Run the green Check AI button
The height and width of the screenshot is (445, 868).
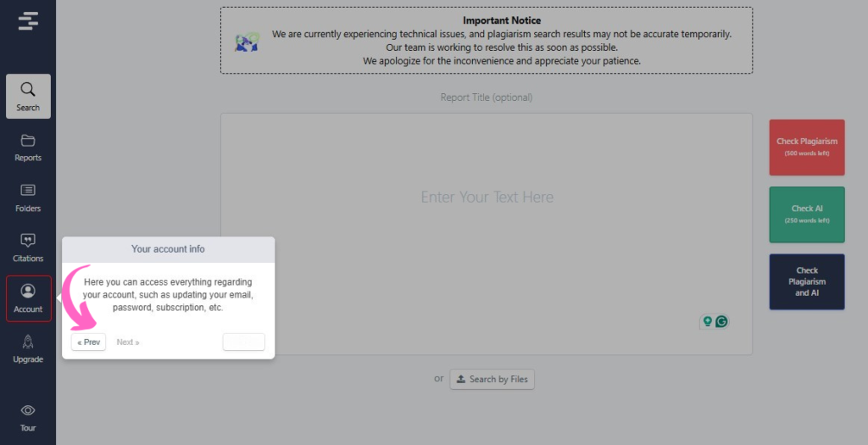pyautogui.click(x=807, y=214)
